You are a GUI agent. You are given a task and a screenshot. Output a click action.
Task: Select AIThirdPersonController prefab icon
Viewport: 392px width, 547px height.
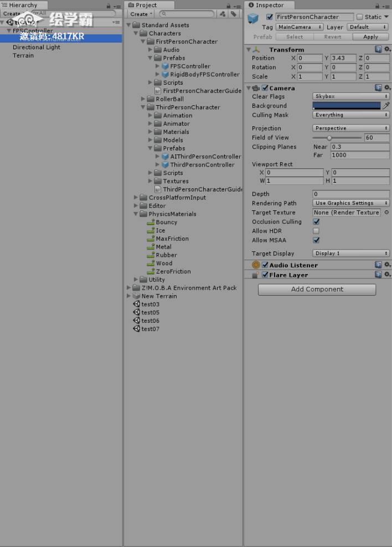point(165,156)
